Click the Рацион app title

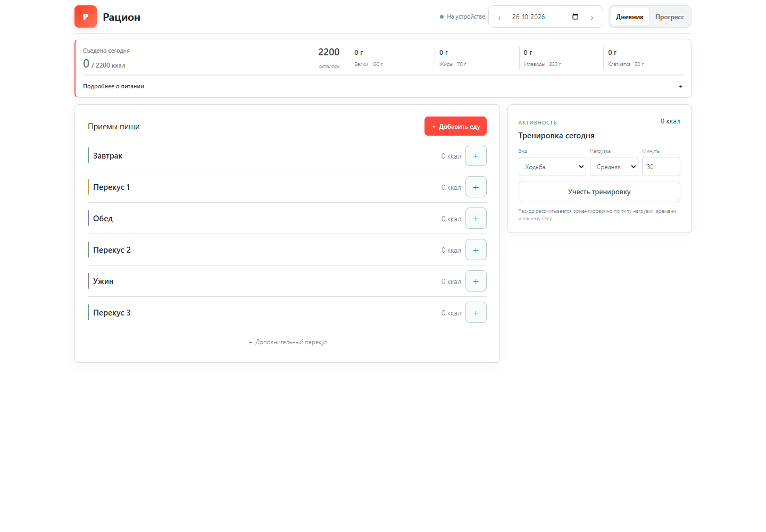(122, 17)
